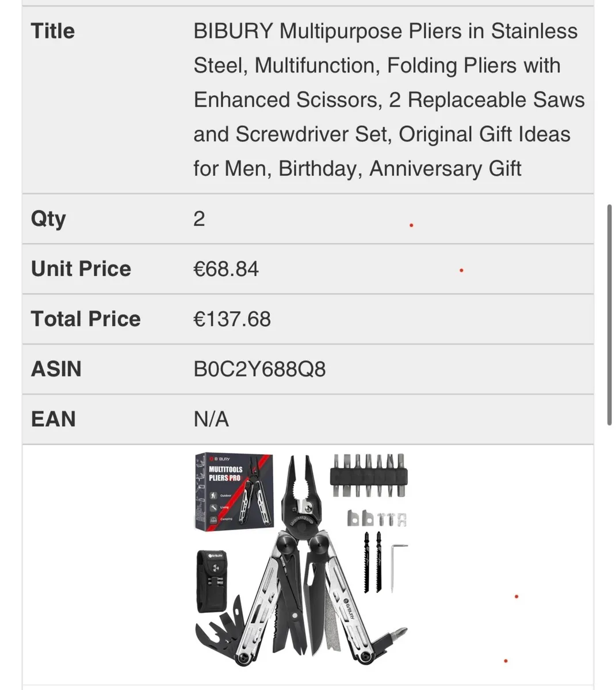This screenshot has width=616, height=690.
Task: Open the multitool pliers product image
Action: click(301, 559)
